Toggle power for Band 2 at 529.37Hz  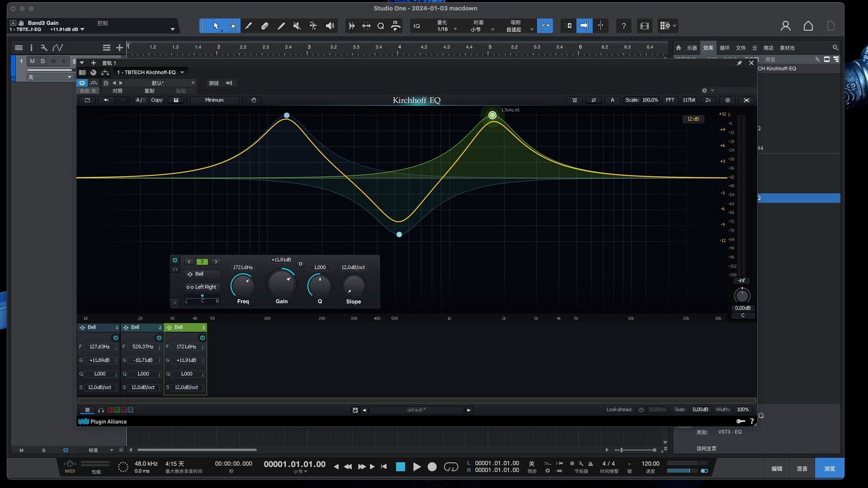(x=159, y=338)
